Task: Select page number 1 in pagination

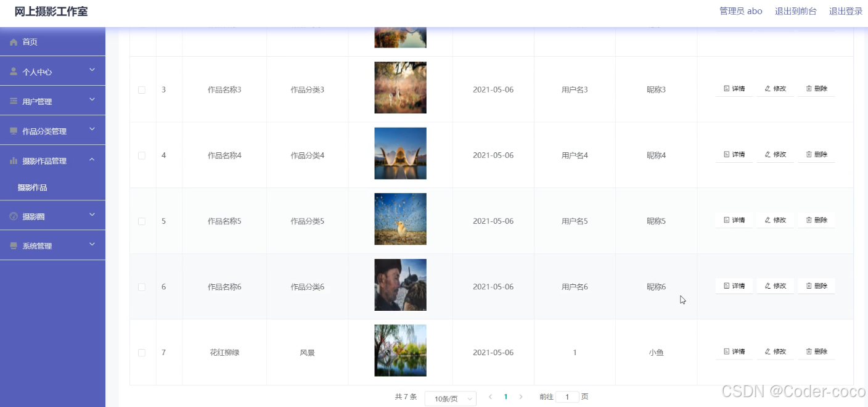Action: click(506, 397)
